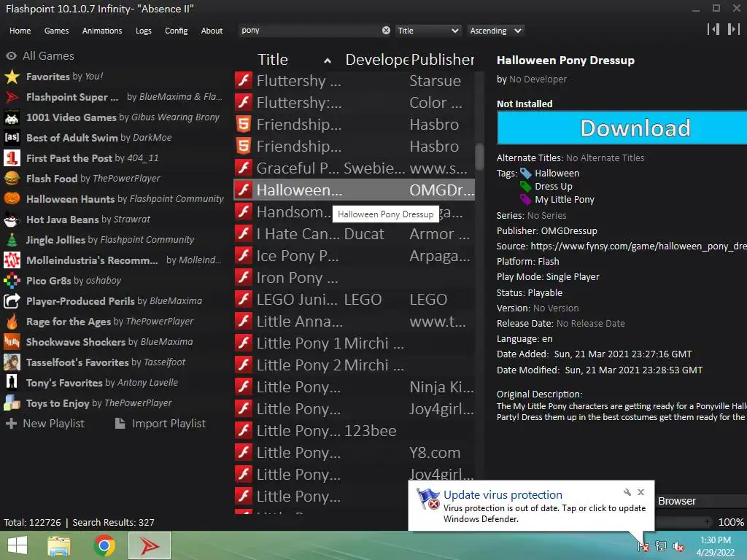Select Tony's Favorites playlist icon

(x=12, y=383)
